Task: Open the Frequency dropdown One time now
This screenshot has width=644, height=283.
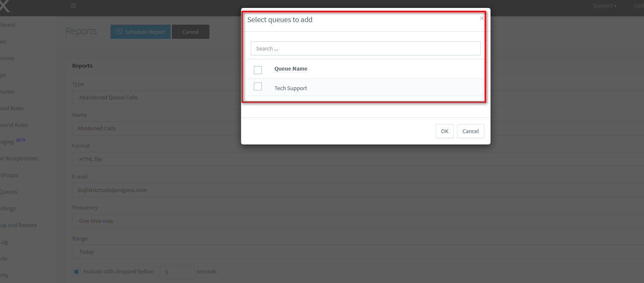Action: 359,221
